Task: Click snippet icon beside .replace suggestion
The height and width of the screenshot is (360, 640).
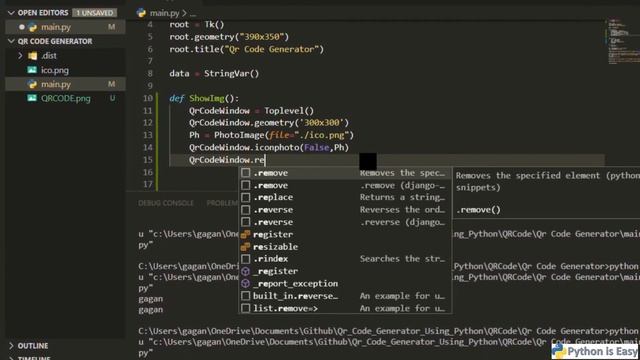Action: tap(245, 198)
